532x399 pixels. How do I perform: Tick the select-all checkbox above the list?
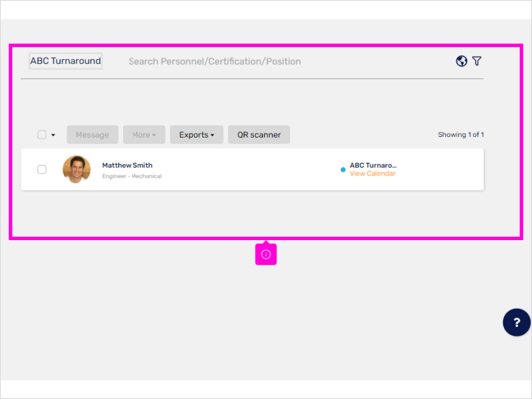coord(42,135)
